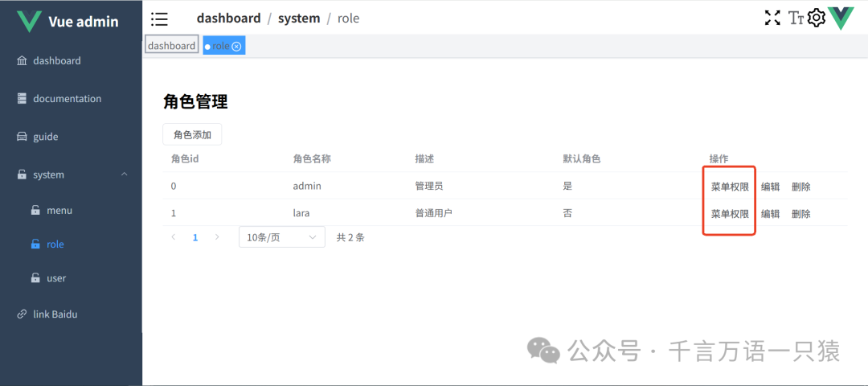The width and height of the screenshot is (868, 386).
Task: Click the 描述 column header
Action: pos(424,159)
